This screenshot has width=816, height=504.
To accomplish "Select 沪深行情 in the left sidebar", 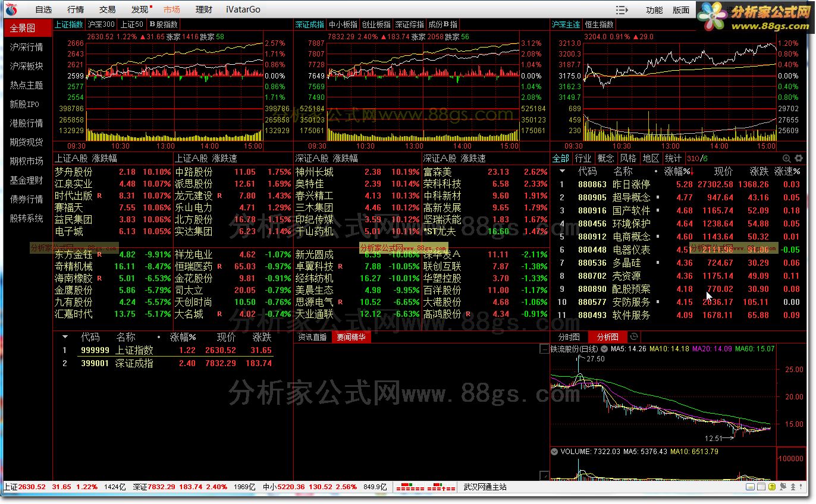I will [x=26, y=47].
